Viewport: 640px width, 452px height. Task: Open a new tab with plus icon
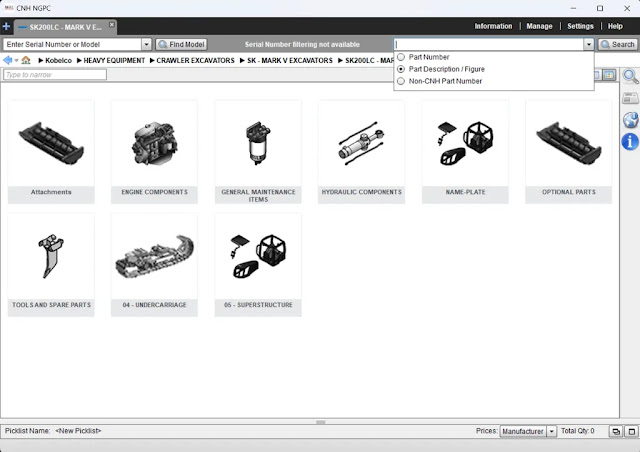click(x=6, y=27)
